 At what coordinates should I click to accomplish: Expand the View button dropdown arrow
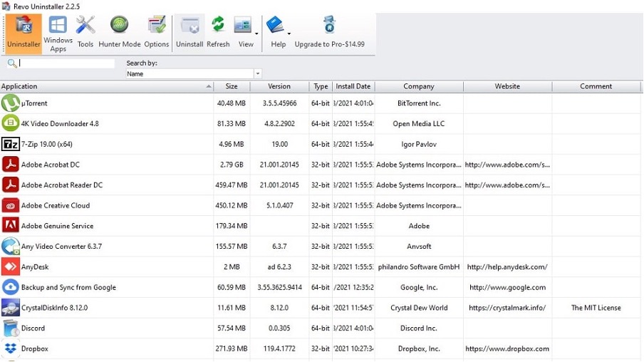(x=256, y=33)
